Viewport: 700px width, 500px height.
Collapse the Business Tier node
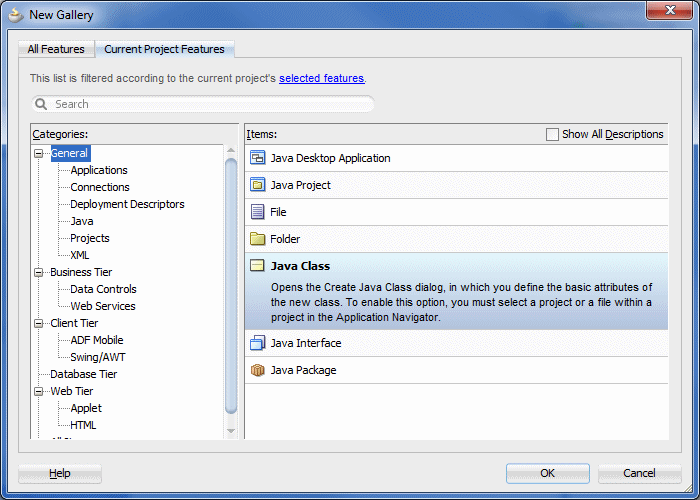point(39,272)
